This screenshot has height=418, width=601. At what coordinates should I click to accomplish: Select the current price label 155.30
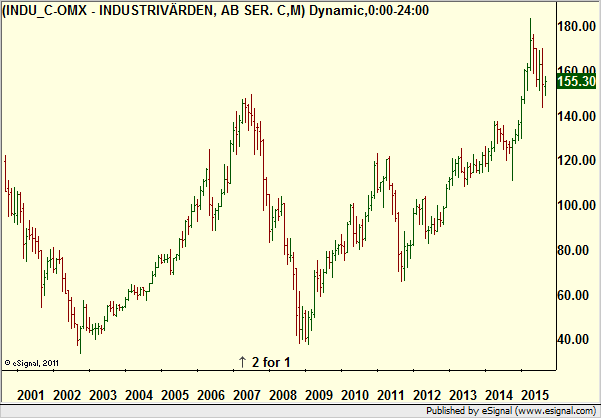tap(576, 82)
